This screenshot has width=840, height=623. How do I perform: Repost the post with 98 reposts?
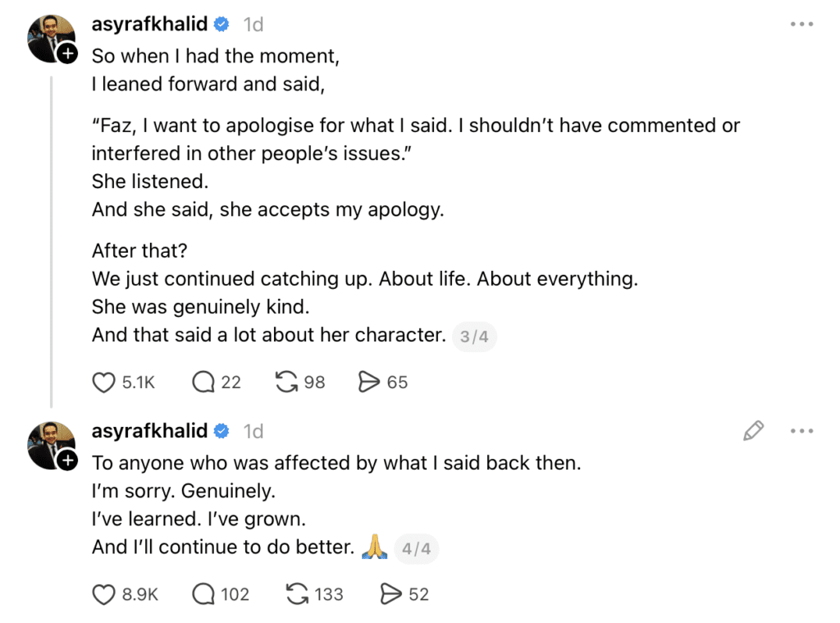[286, 382]
